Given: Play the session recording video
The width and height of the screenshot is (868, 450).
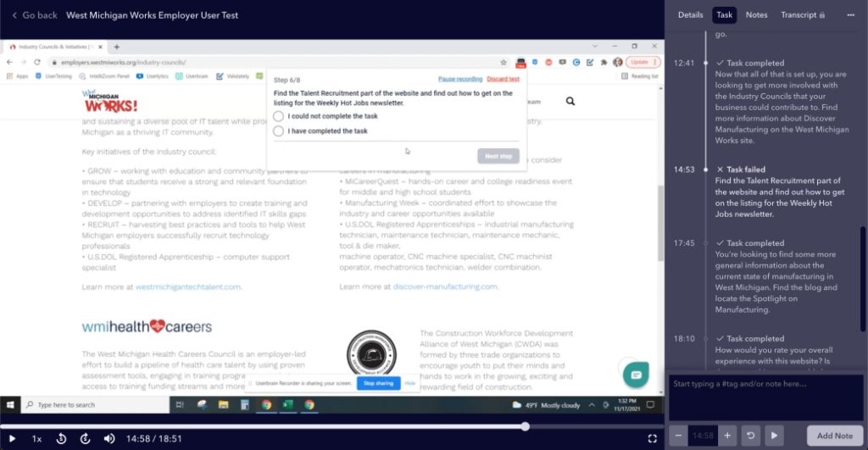Looking at the screenshot, I should [x=12, y=438].
